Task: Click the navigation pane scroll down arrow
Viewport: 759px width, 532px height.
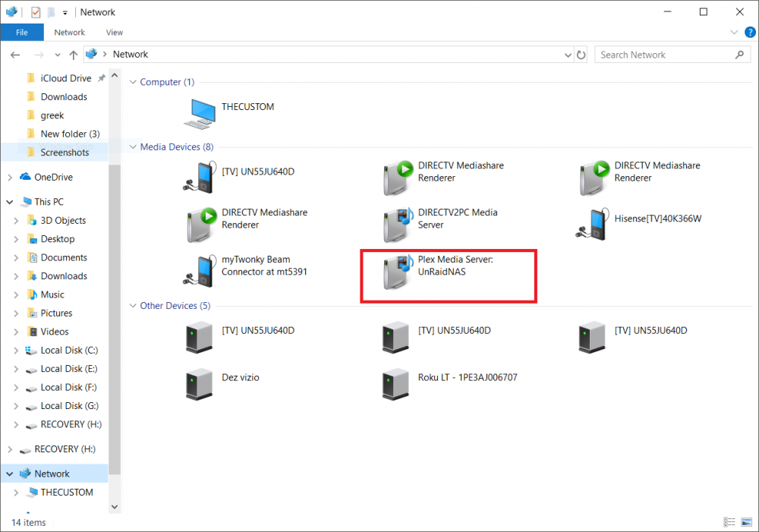Action: pyautogui.click(x=115, y=507)
